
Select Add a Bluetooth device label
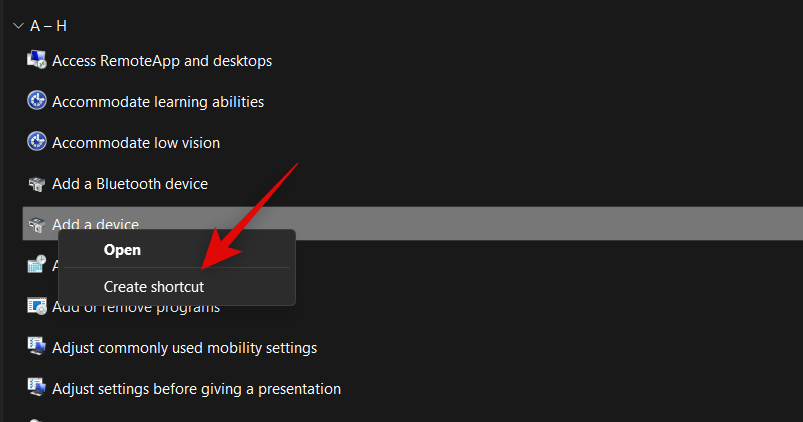130,184
